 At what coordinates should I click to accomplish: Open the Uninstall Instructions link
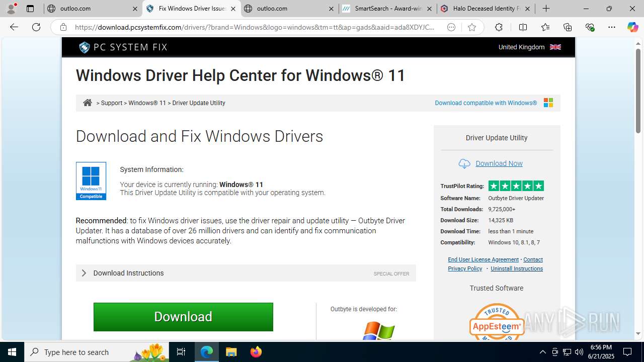click(x=517, y=268)
